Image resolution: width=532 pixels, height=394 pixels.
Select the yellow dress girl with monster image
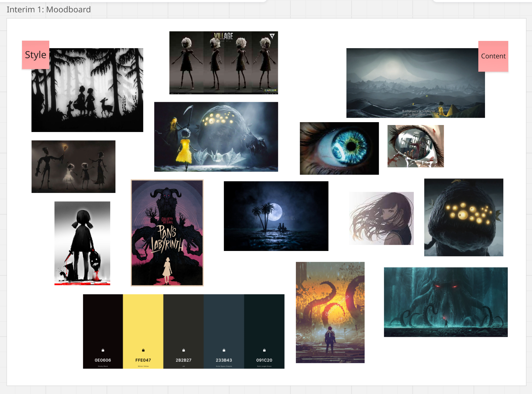coord(216,137)
